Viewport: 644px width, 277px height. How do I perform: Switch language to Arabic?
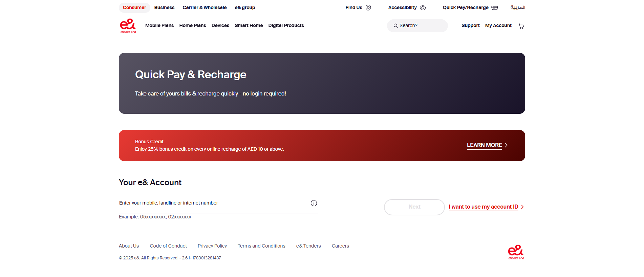(518, 7)
